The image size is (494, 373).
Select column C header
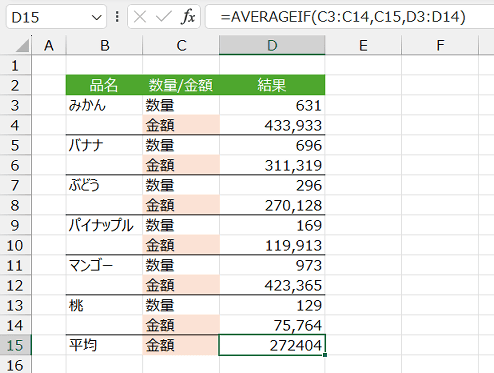pyautogui.click(x=181, y=45)
